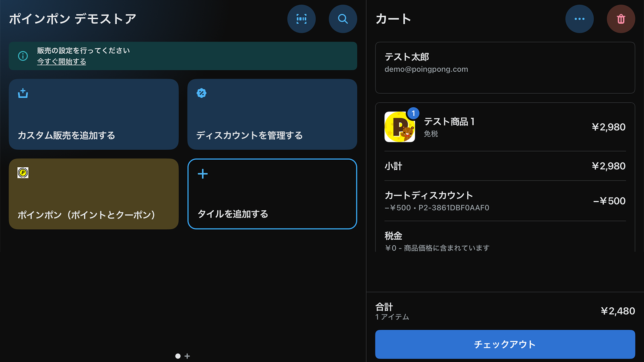This screenshot has width=644, height=362.
Task: Select the first page dot indicator
Action: click(x=178, y=356)
